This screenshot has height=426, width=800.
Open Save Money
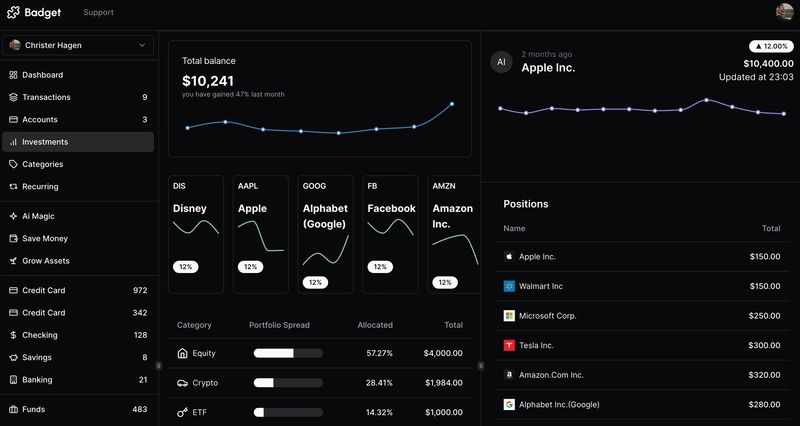point(78,238)
